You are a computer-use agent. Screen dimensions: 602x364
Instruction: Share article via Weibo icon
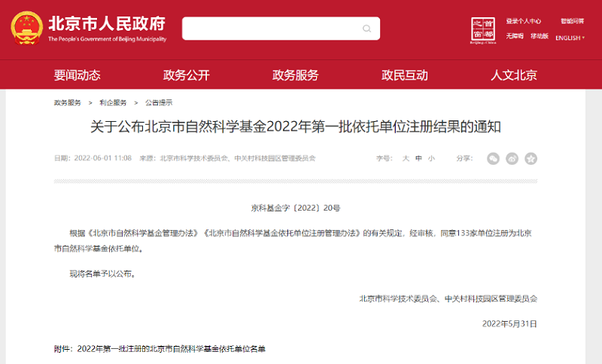point(512,158)
